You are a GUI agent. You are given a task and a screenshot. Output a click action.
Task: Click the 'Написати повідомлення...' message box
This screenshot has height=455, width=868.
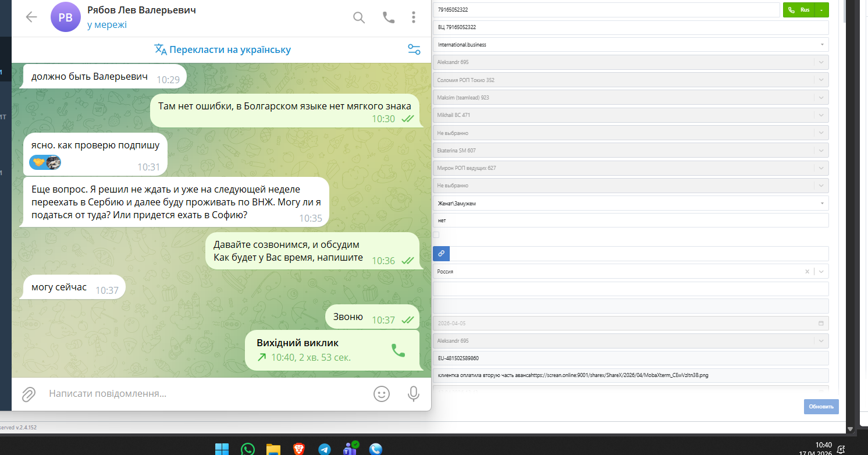204,394
